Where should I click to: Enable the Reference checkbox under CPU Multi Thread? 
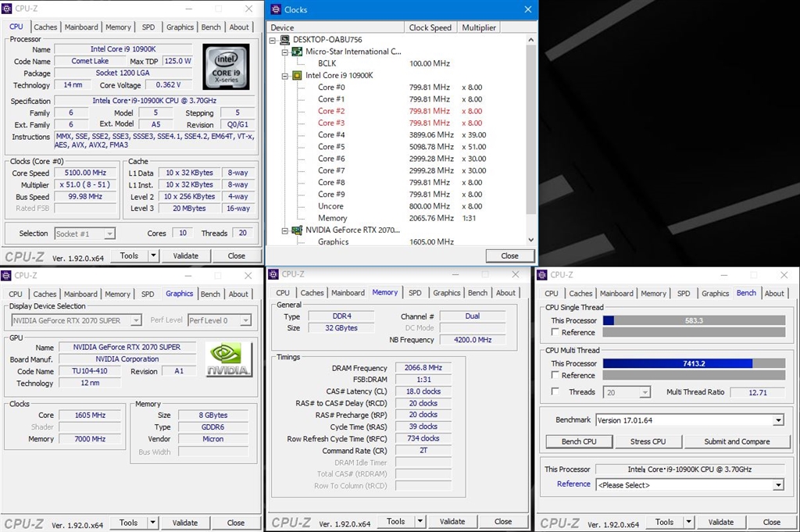pyautogui.click(x=555, y=375)
